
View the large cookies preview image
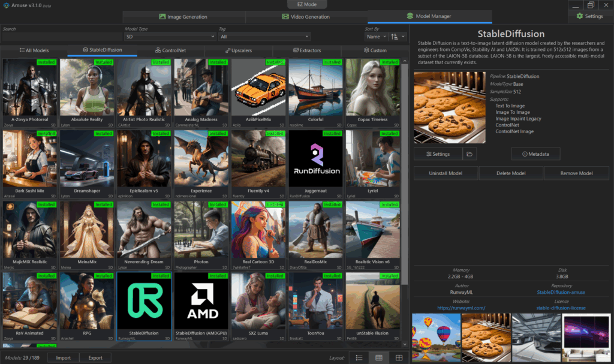(x=450, y=107)
